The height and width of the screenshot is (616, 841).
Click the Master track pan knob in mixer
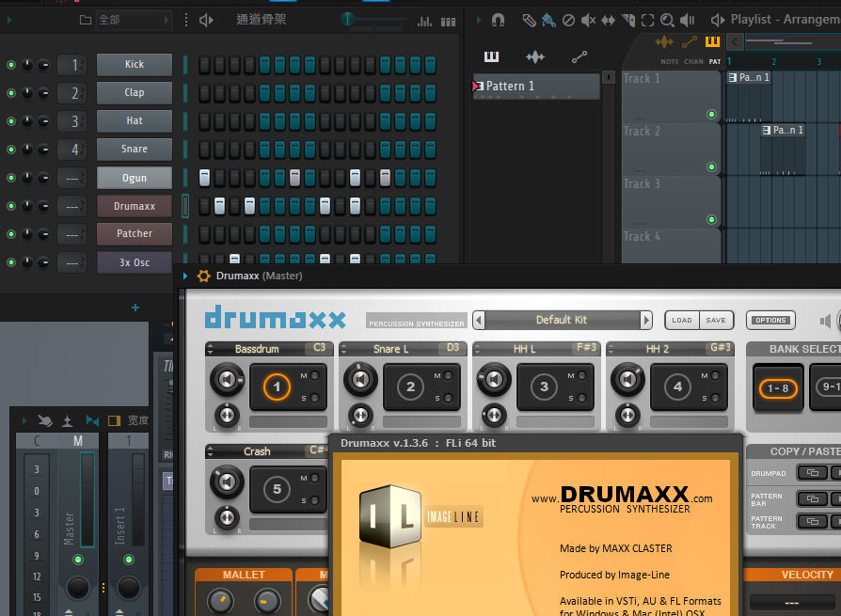(78, 588)
